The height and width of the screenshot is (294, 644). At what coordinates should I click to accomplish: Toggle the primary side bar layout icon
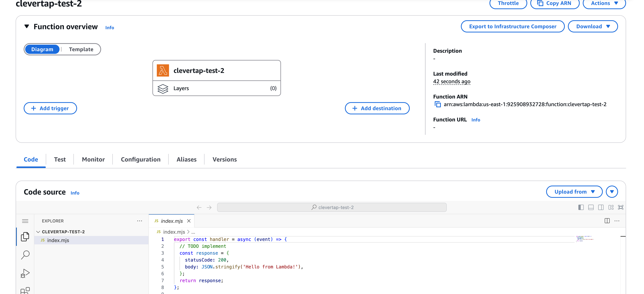pyautogui.click(x=581, y=207)
